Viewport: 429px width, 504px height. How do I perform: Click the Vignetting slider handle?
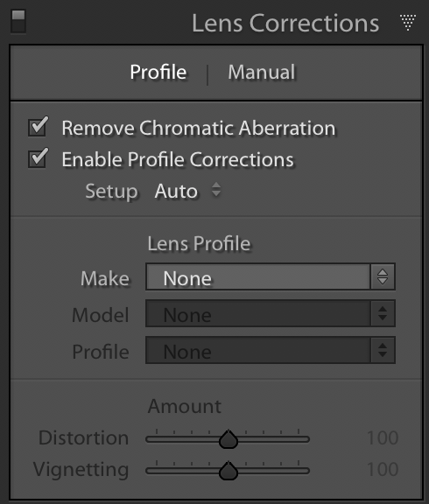[x=229, y=471]
